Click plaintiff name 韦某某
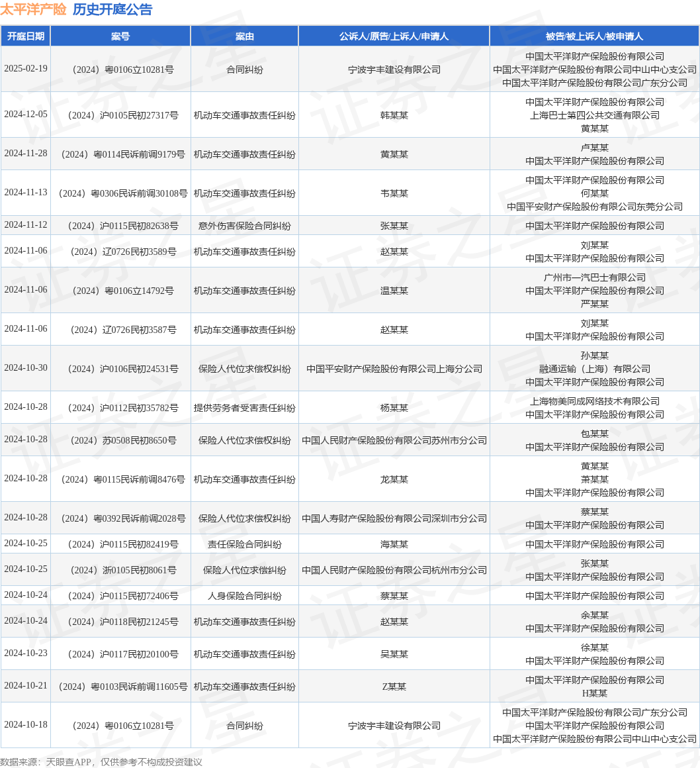700x768 pixels. click(x=394, y=193)
